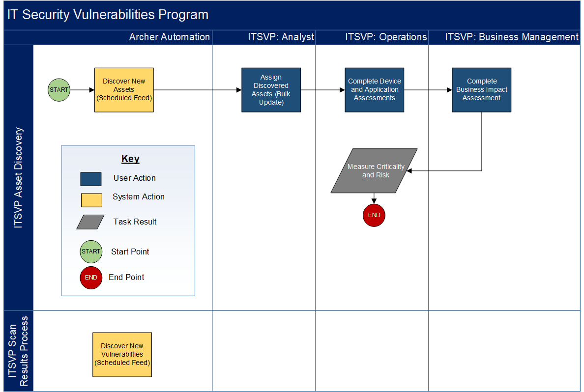Image resolution: width=584 pixels, height=392 pixels.
Task: Click the gray Task Result shape in Key
Action: [90, 222]
